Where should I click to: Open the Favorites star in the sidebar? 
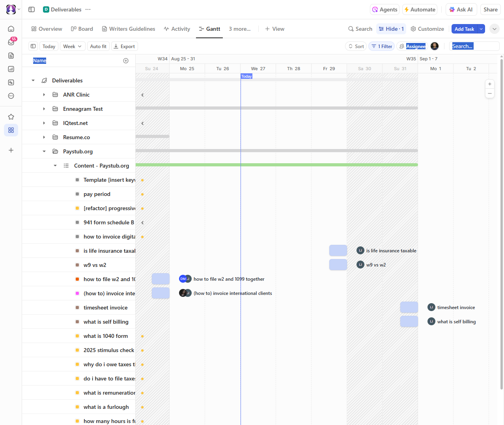[x=11, y=117]
